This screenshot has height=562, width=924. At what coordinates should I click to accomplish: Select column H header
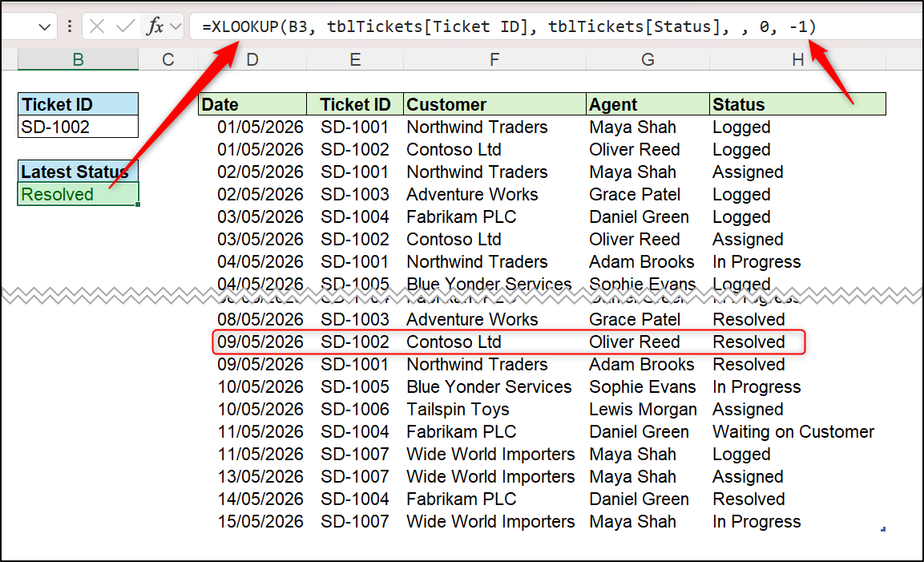pos(797,59)
